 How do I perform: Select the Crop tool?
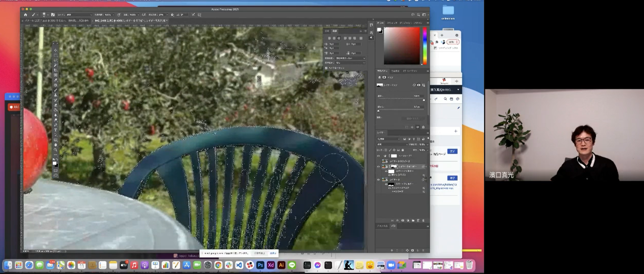pos(56,70)
